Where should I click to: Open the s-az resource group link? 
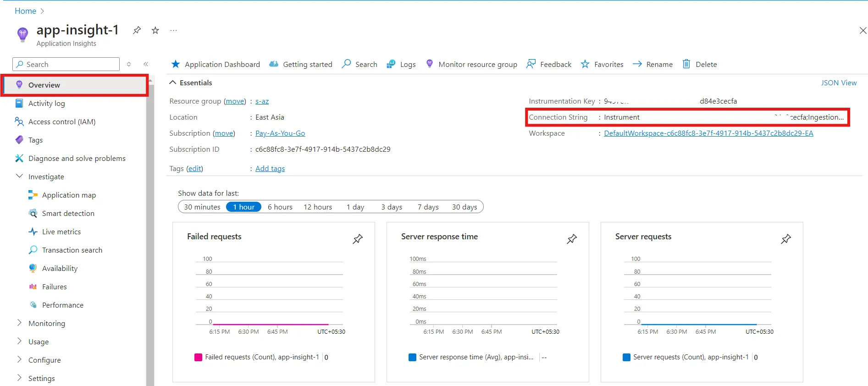(262, 101)
